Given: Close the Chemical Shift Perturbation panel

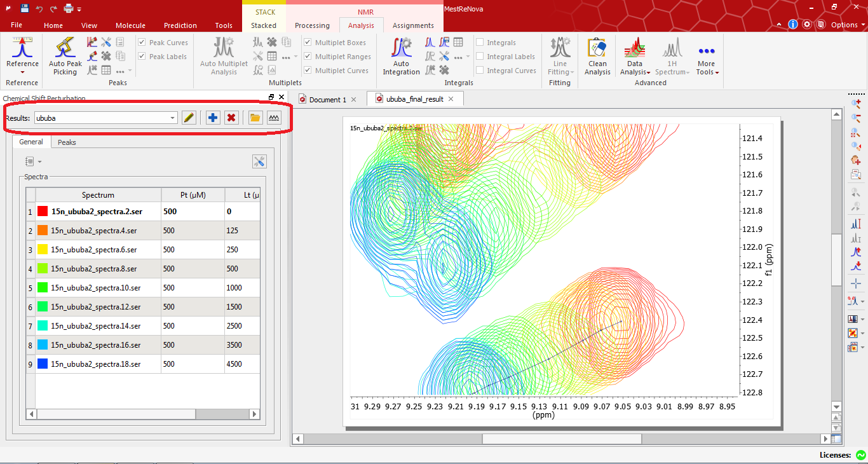Looking at the screenshot, I should (x=281, y=97).
